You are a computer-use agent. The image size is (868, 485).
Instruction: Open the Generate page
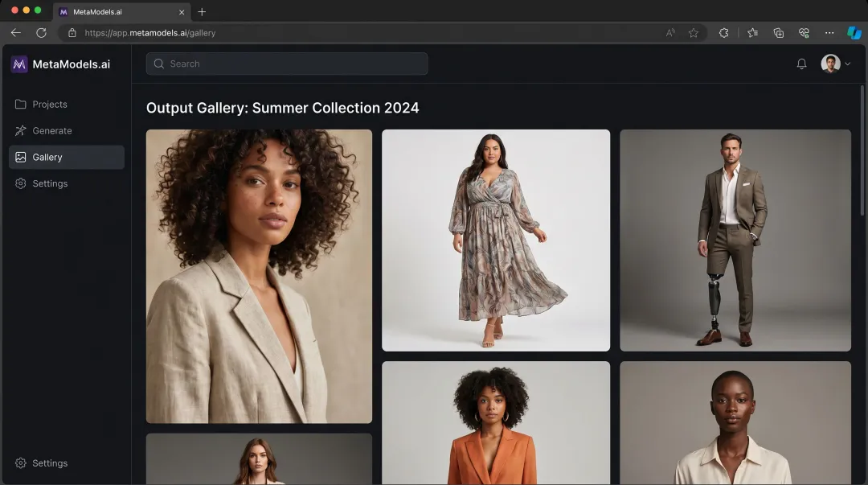coord(67,131)
